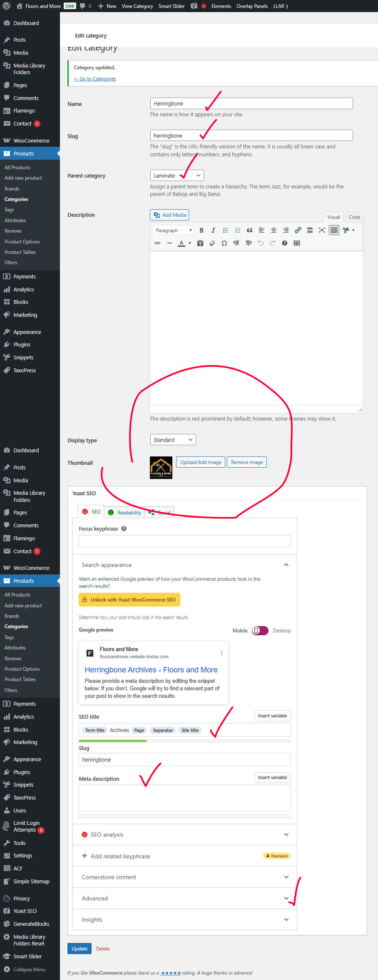Open text color picker dropdown arrow
The image size is (378, 980).
(x=190, y=243)
